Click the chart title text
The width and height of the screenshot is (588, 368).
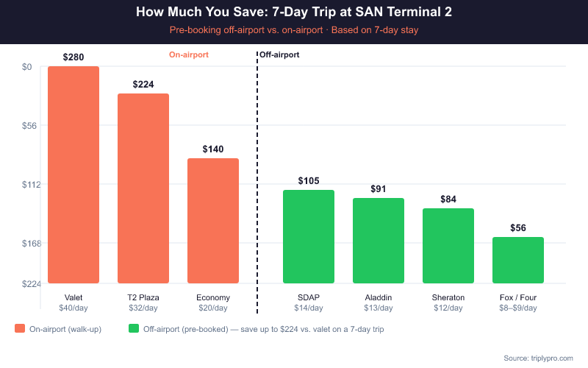pyautogui.click(x=294, y=13)
